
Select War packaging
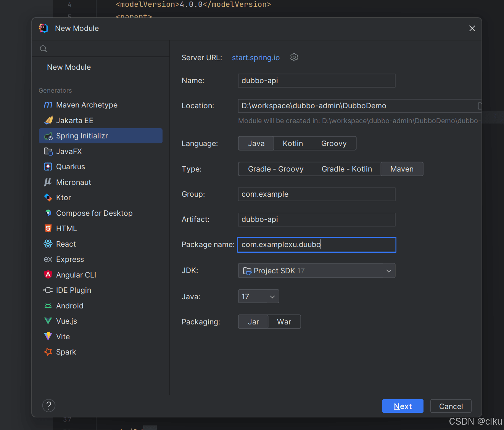pyautogui.click(x=284, y=322)
